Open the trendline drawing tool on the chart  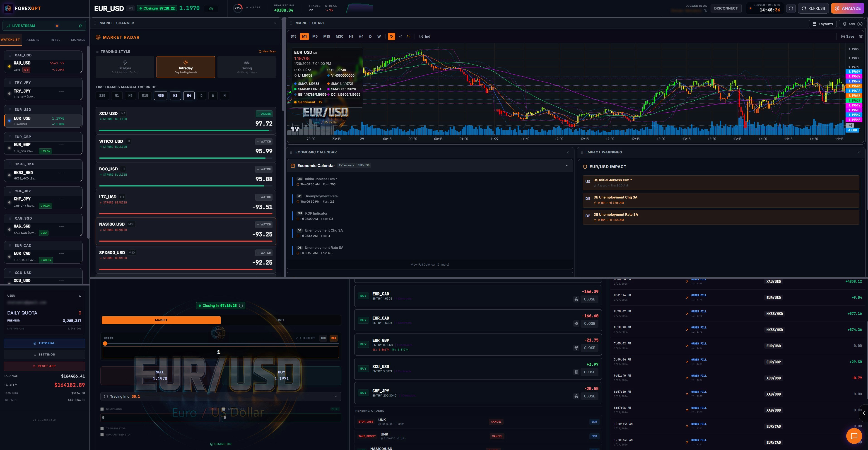click(400, 36)
